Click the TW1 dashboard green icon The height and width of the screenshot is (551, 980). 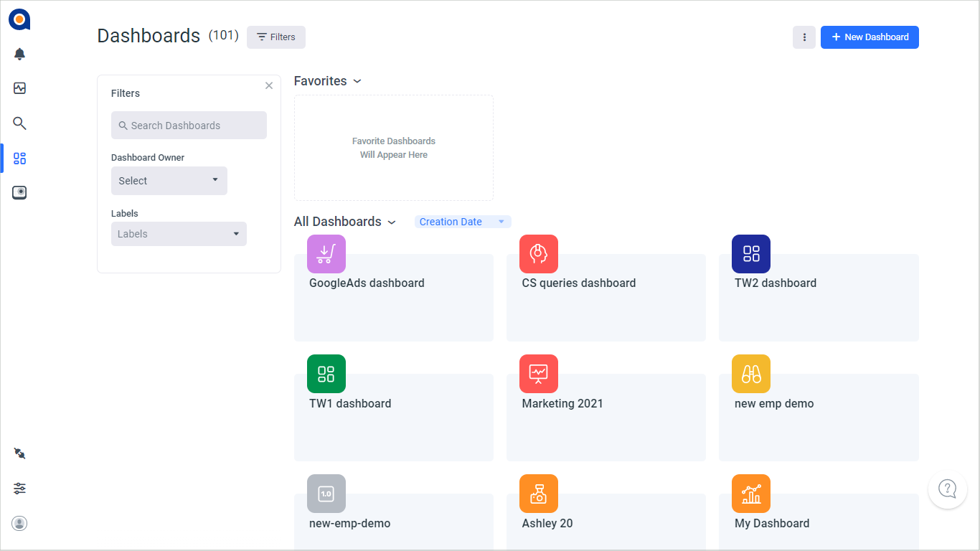pyautogui.click(x=326, y=374)
